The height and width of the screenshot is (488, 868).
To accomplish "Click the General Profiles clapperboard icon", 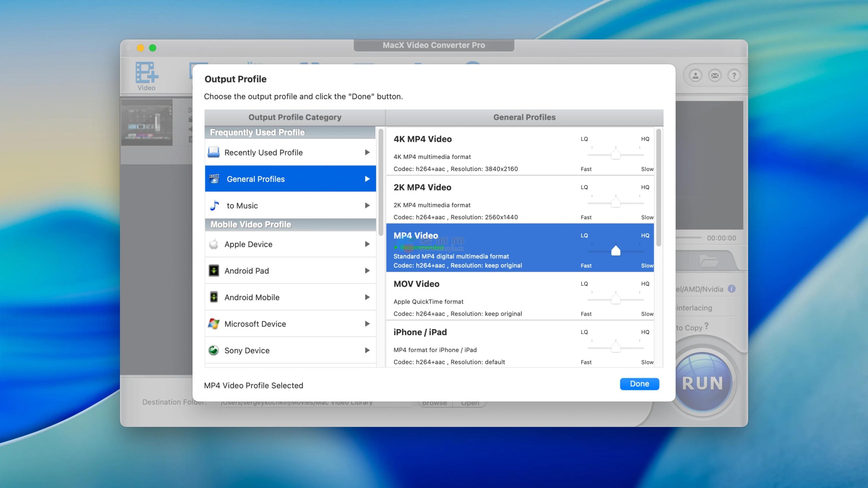I will 214,179.
